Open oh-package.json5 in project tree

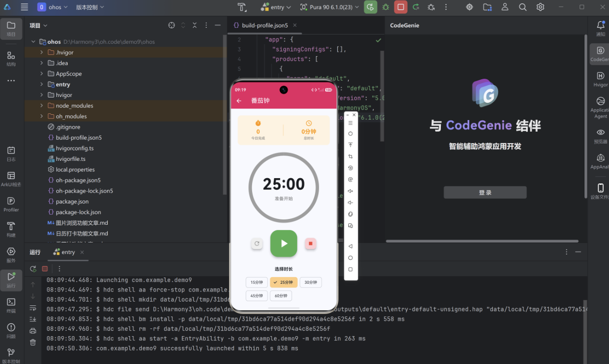(x=78, y=180)
